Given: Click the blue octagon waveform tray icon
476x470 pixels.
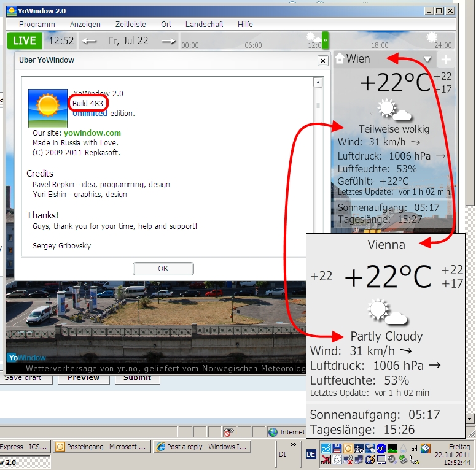Looking at the screenshot, I should [x=381, y=449].
